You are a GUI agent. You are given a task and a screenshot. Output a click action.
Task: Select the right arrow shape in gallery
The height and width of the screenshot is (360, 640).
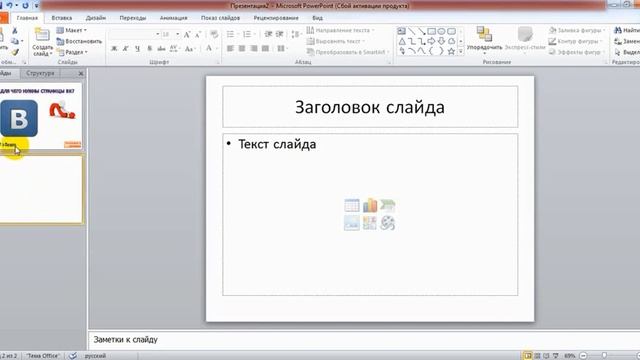tap(431, 41)
